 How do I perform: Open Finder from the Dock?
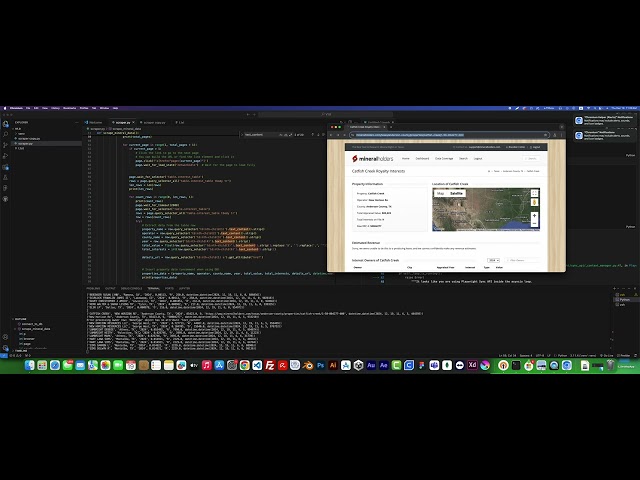[29, 365]
